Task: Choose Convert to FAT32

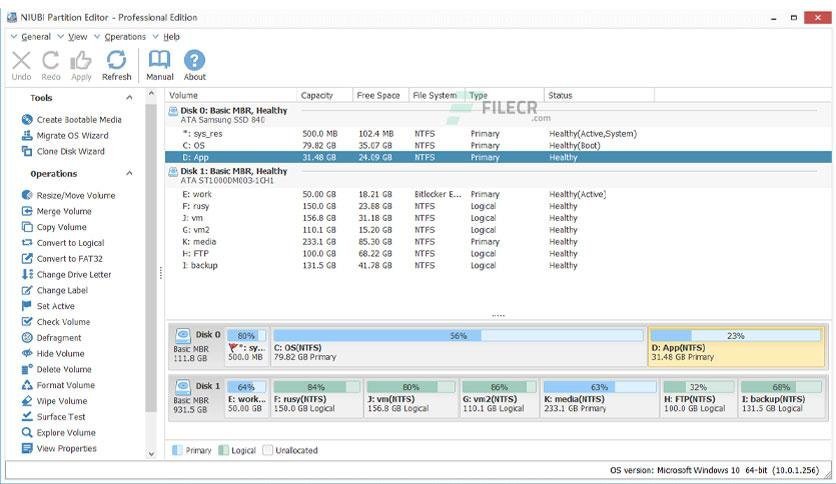Action: [62, 259]
